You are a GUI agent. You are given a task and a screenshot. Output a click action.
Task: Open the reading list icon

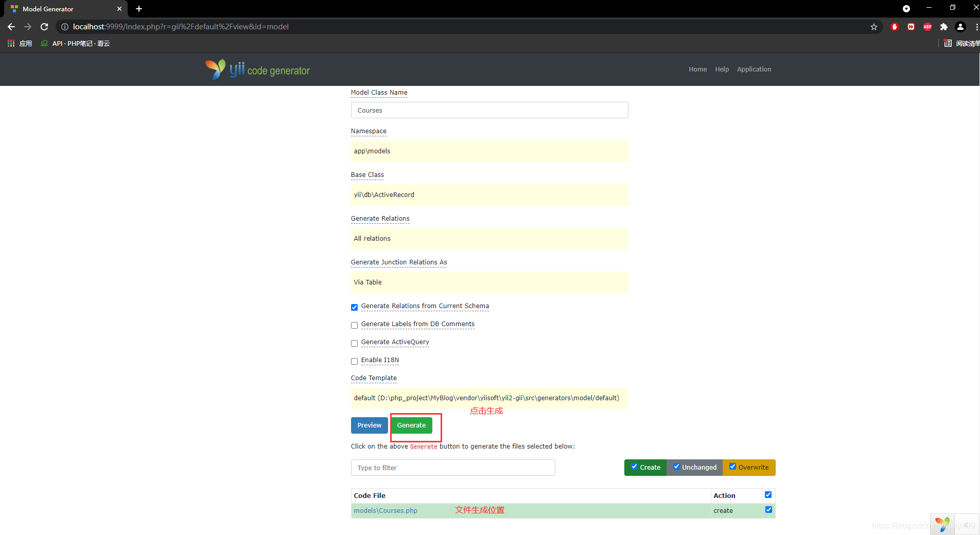[x=948, y=43]
